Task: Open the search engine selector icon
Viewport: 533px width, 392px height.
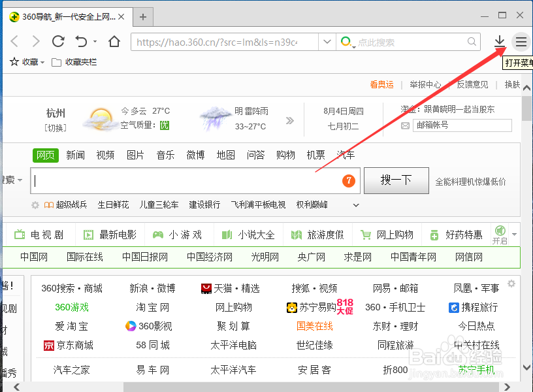Action: point(347,42)
